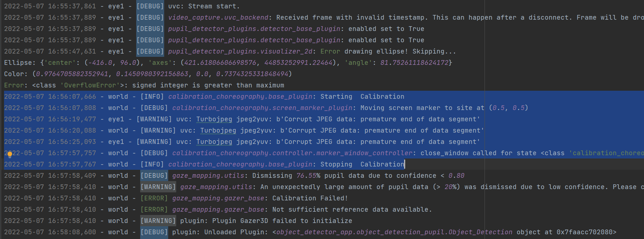Click the 16:55:47,631 timestamp

72,51
